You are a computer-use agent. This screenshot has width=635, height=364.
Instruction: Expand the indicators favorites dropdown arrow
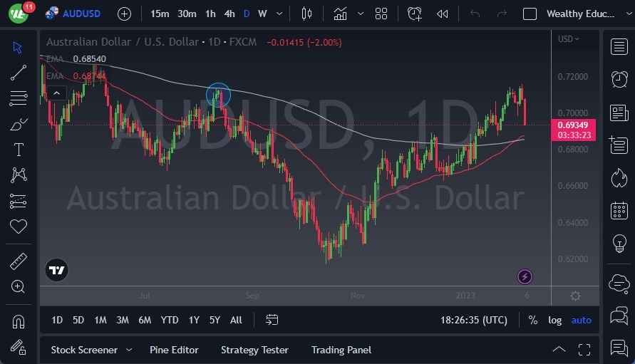361,14
